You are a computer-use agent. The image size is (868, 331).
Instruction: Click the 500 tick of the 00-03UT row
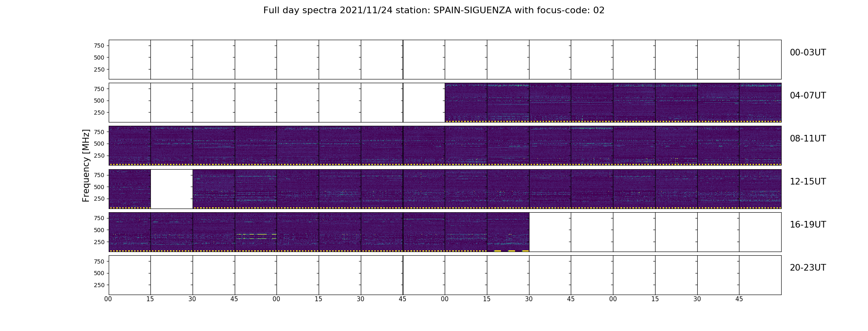(99, 58)
